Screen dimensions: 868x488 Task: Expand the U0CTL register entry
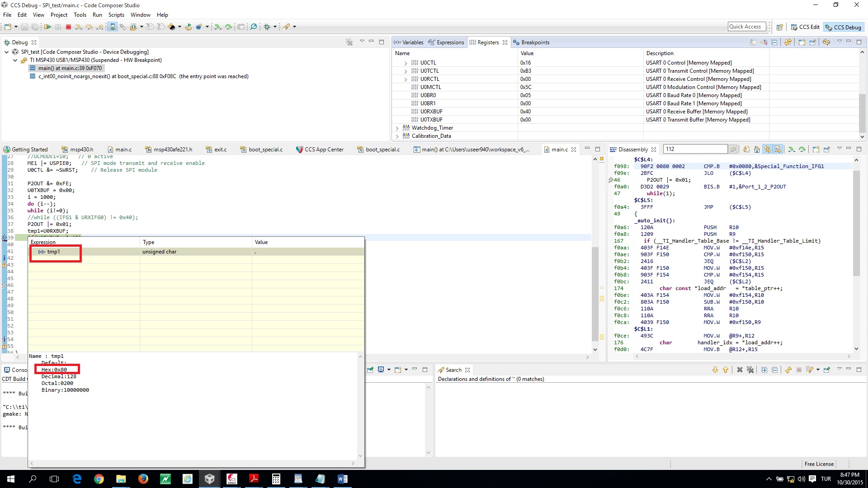point(406,63)
